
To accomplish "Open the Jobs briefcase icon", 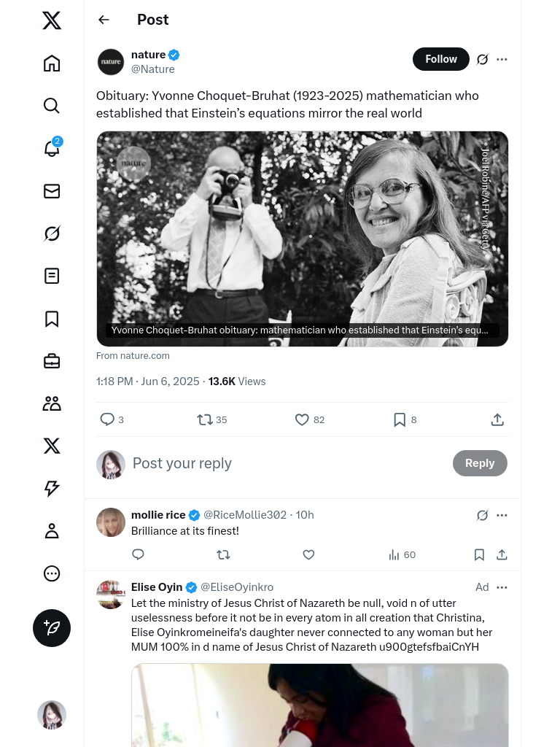I will tap(52, 361).
